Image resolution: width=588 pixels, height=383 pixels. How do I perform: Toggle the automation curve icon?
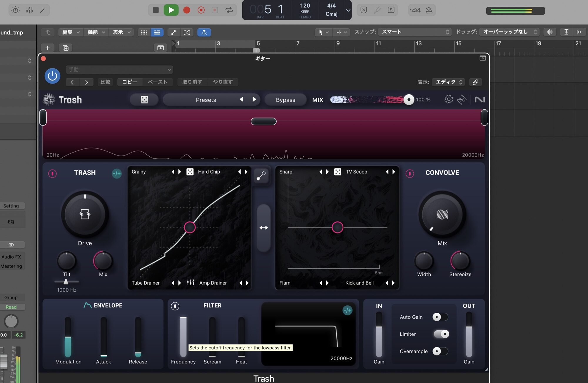[x=173, y=32]
